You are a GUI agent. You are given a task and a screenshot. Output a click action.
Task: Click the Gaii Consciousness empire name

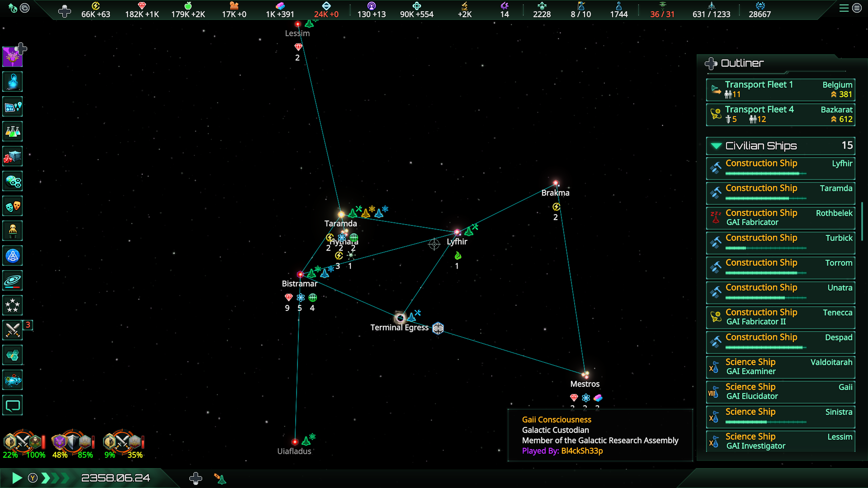[x=557, y=420]
